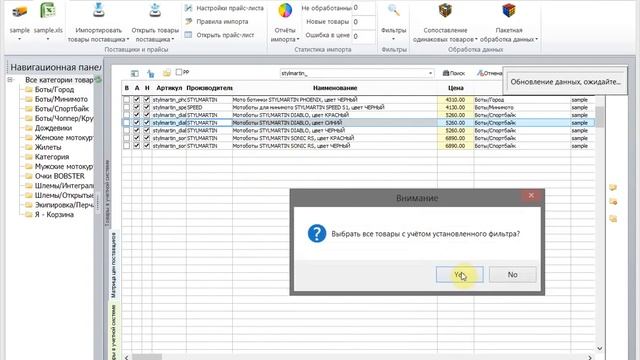Image resolution: width=640 pixels, height=360 pixels.
Task: Close the Внимание dialog with the red X
Action: [531, 196]
